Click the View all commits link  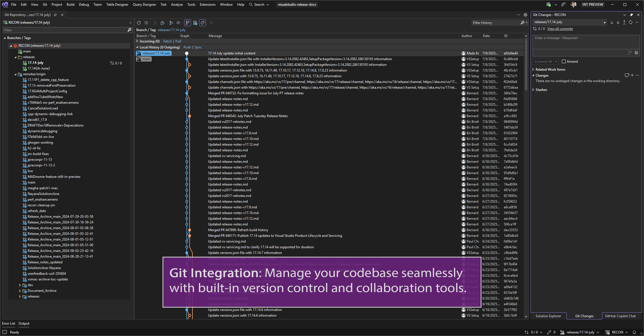coord(560,29)
